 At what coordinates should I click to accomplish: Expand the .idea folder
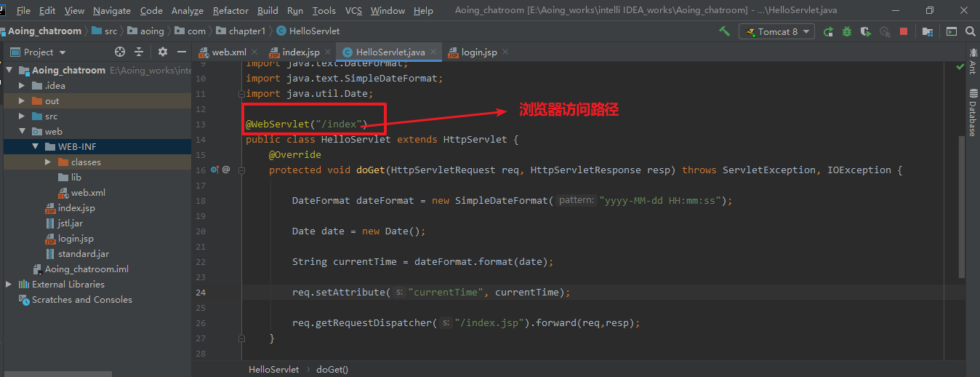click(22, 86)
